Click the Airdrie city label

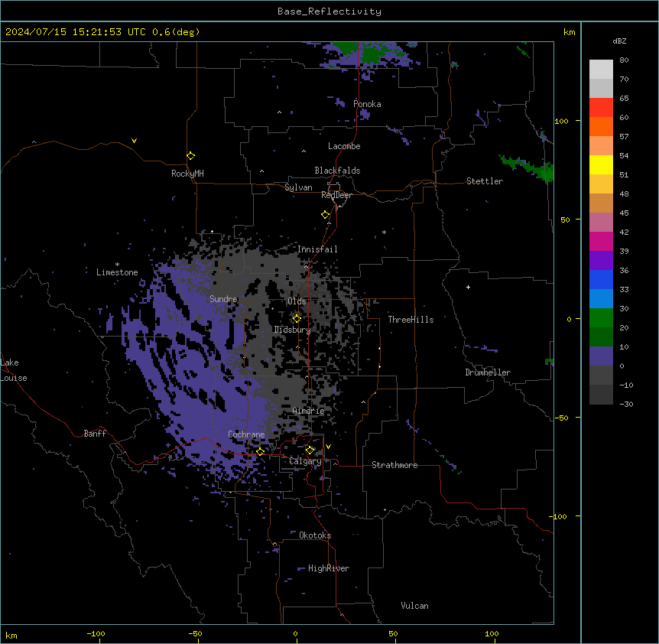coord(309,411)
